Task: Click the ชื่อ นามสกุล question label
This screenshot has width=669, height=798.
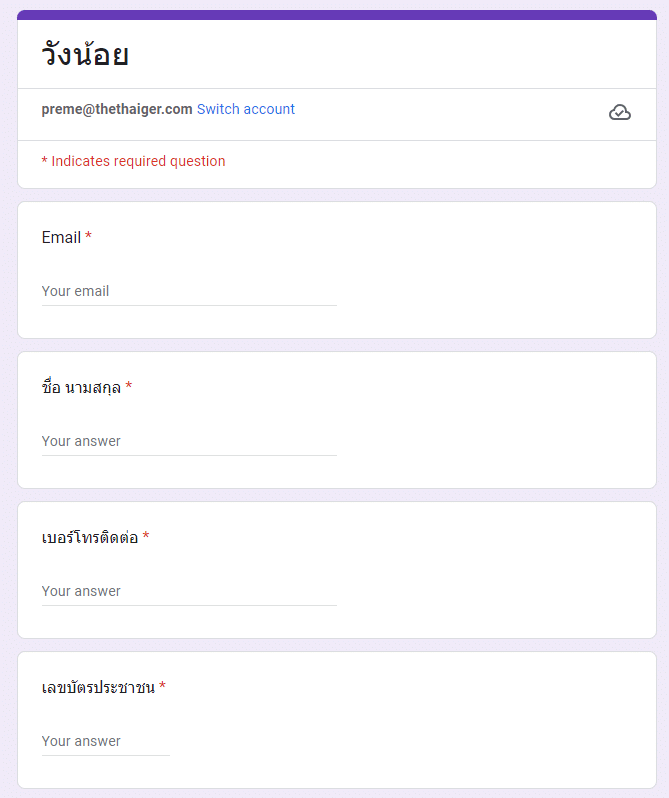Action: (x=81, y=387)
